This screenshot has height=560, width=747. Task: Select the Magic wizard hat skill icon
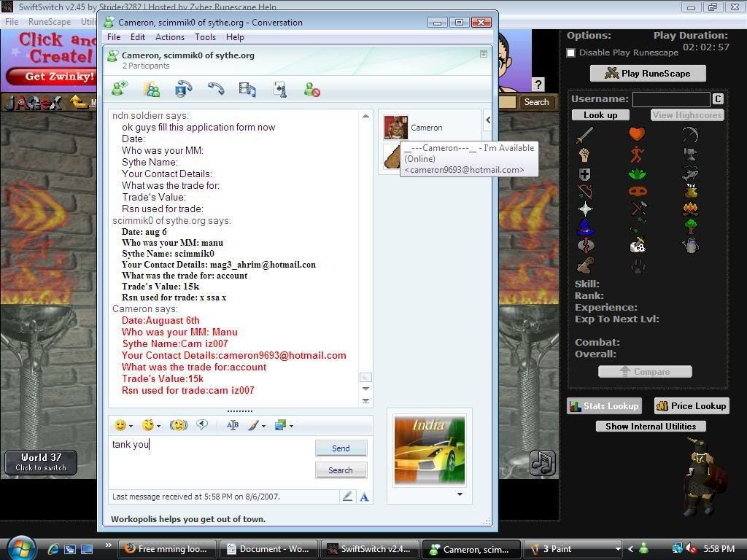click(585, 227)
